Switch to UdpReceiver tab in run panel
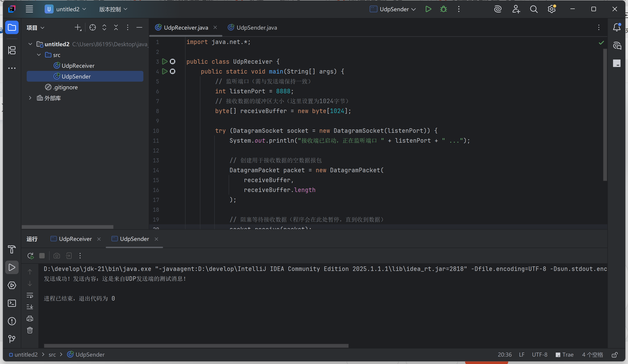Screen dimensions: 628x364 [x=75, y=239]
